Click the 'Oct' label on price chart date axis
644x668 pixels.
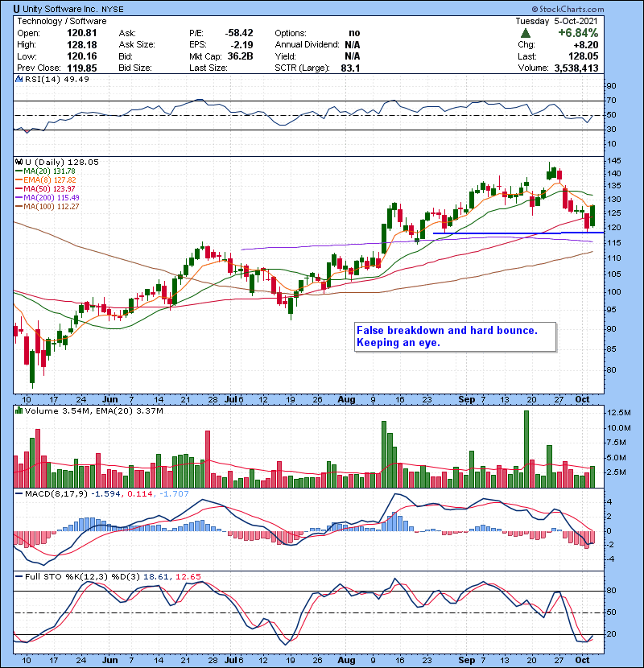[582, 400]
